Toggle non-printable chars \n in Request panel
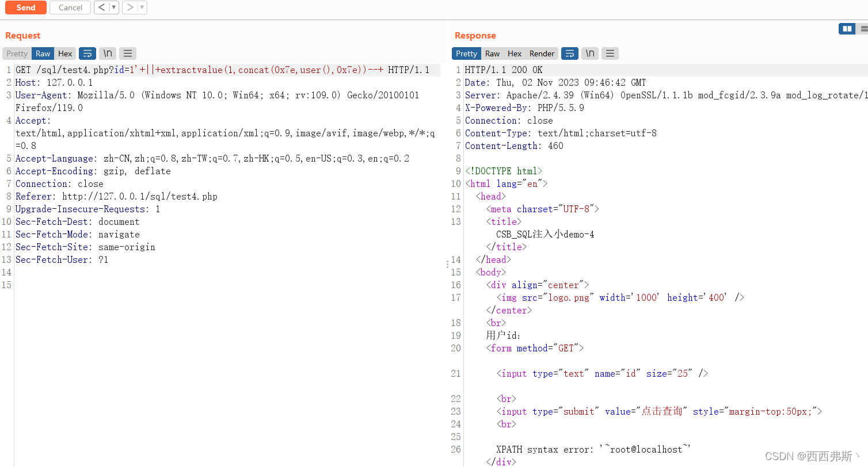Viewport: 868px width, 467px height. (x=108, y=53)
